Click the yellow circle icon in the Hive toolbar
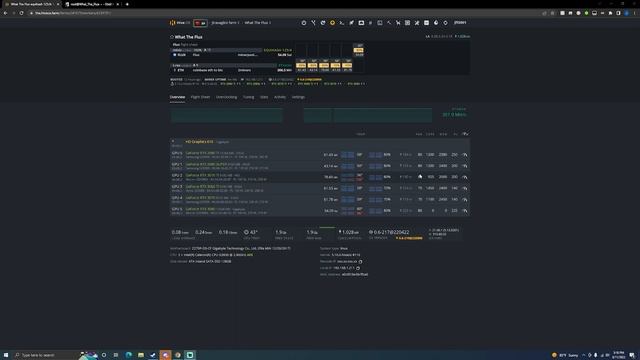The image size is (640, 360). click(x=332, y=23)
